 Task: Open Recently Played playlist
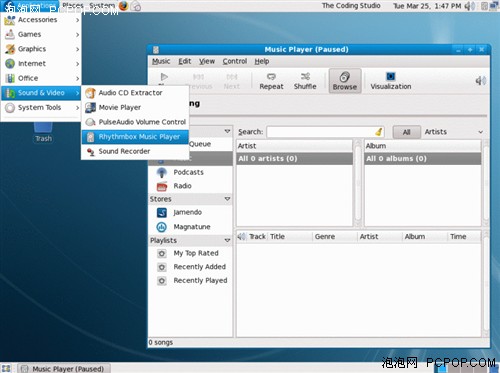click(200, 281)
